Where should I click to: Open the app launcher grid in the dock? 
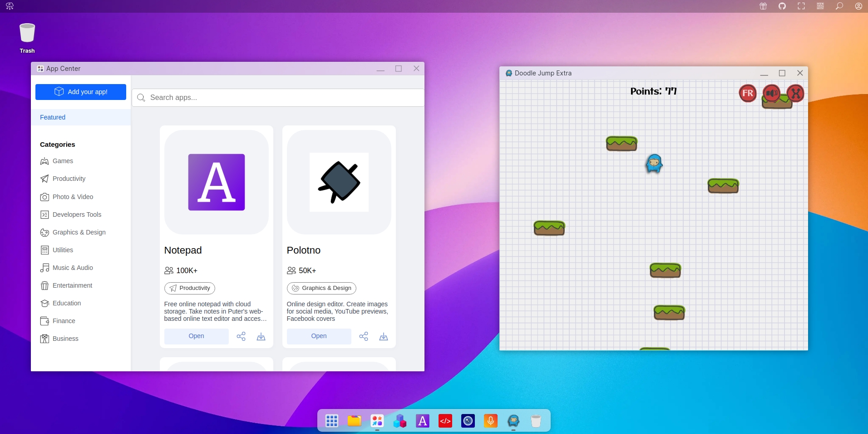point(332,421)
